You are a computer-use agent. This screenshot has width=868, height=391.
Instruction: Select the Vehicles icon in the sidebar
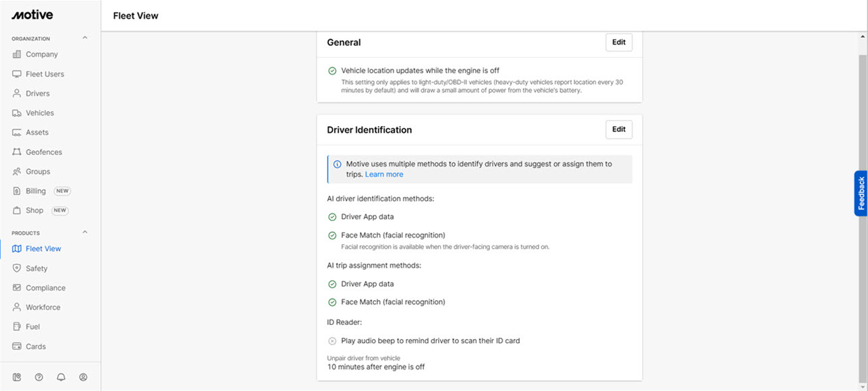pos(20,113)
